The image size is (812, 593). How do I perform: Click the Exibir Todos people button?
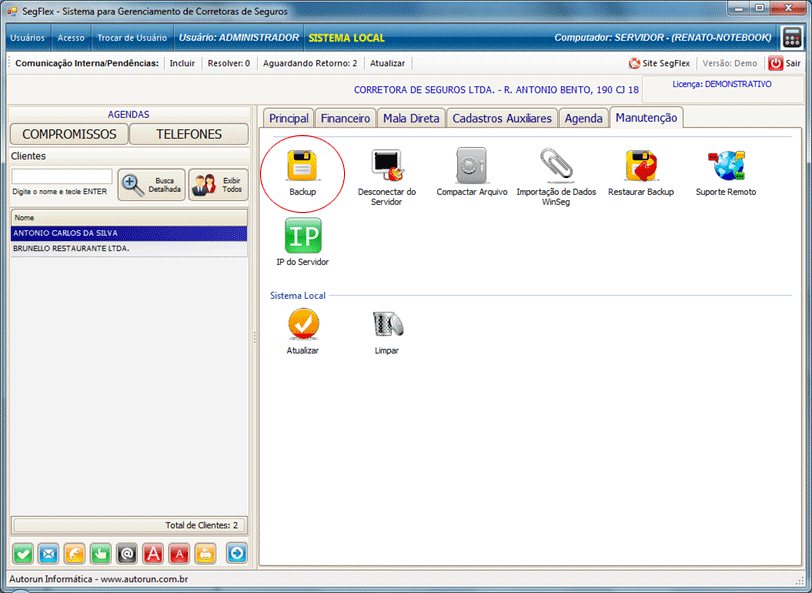click(x=218, y=185)
